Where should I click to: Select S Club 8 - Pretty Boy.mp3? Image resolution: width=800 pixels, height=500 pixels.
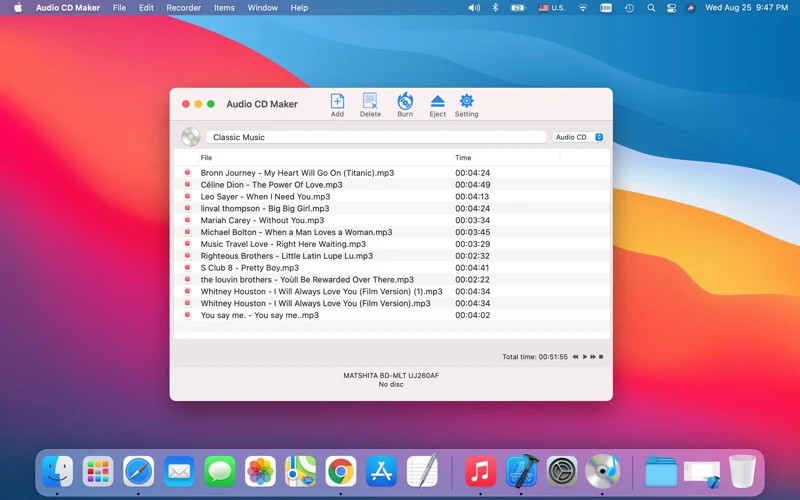pos(391,267)
